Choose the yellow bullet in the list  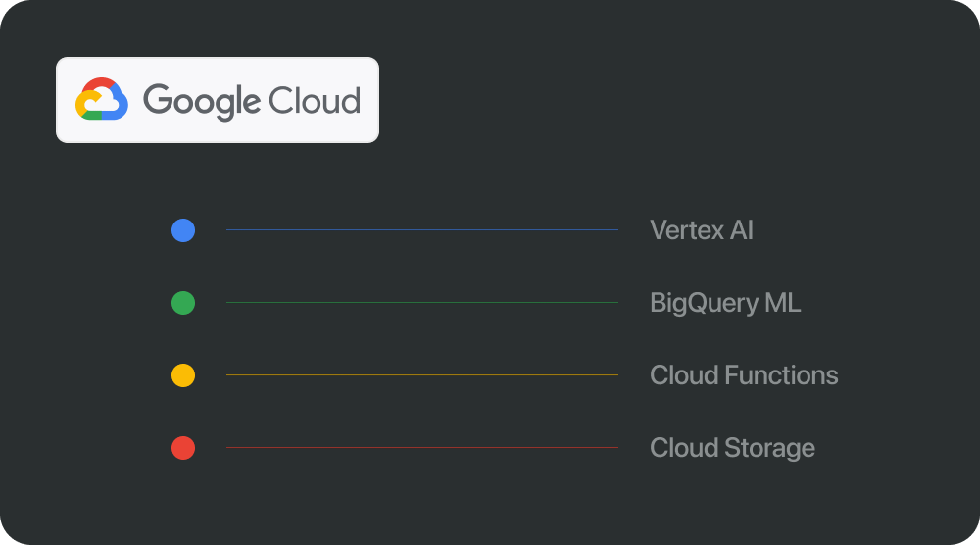(x=183, y=375)
